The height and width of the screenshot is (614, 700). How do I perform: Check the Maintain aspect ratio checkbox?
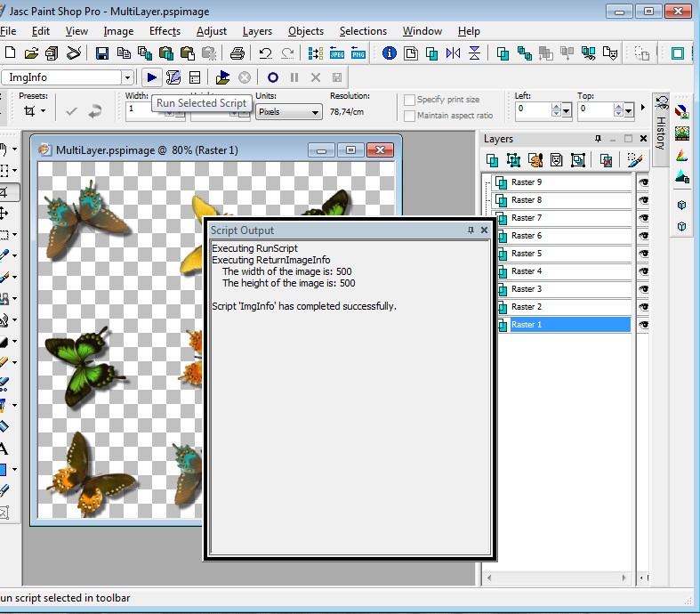click(x=410, y=116)
